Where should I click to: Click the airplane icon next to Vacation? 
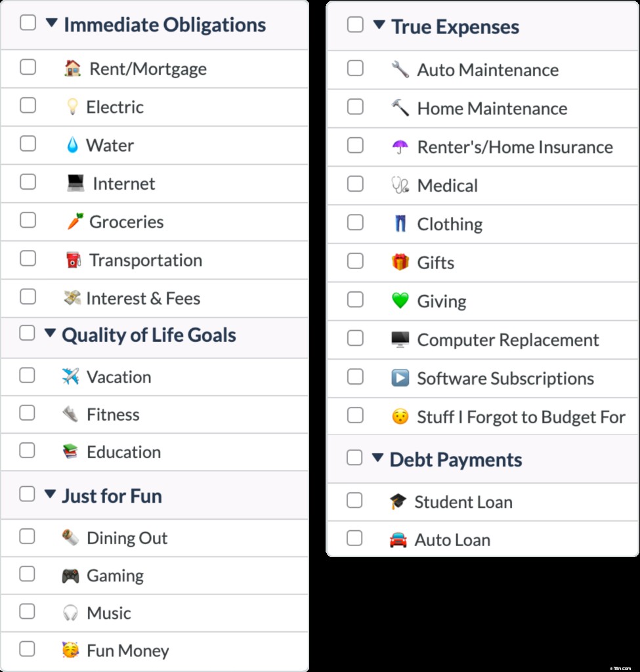coord(70,376)
